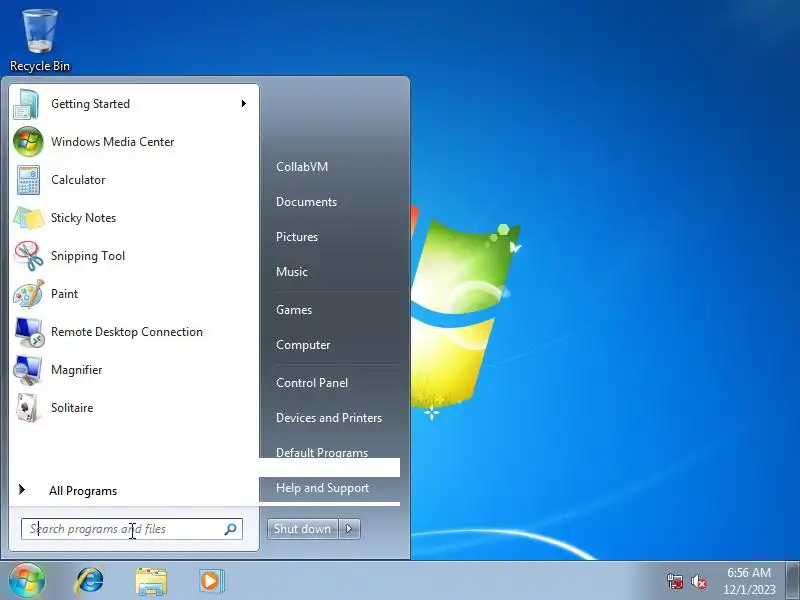
Task: Open Default Programs
Action: click(321, 452)
